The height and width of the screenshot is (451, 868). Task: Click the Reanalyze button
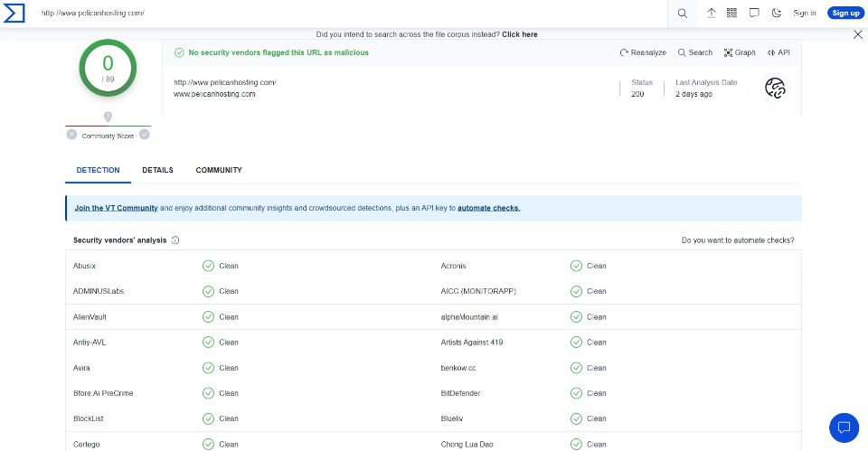tap(643, 52)
